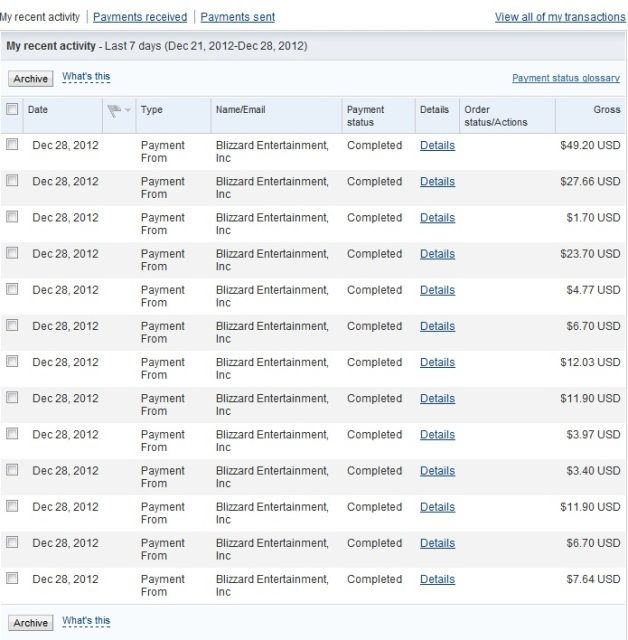Open the flag column dropdown arrow
This screenshot has width=628, height=640.
point(128,110)
